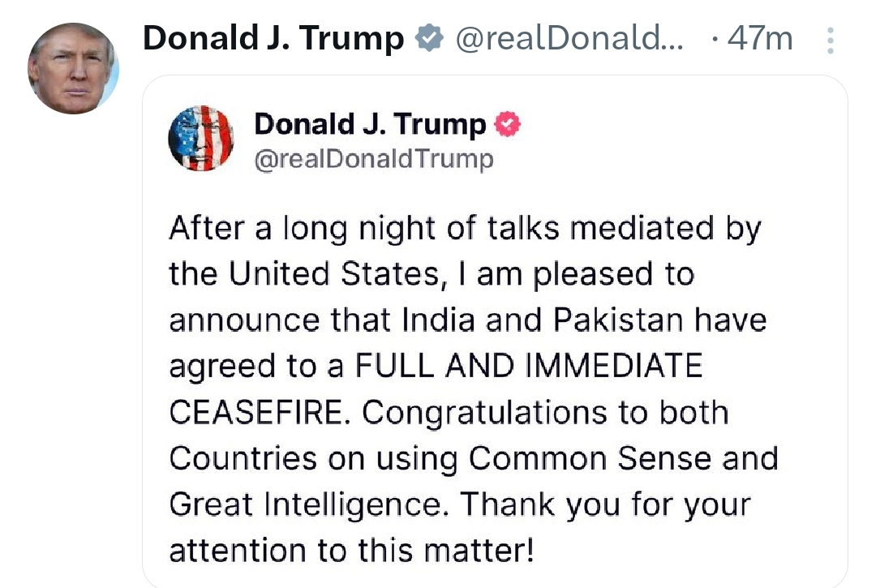Screen dimensions: 876x588
Task: Click the @realDonaldTrump handle in the quoted card
Action: tap(374, 159)
